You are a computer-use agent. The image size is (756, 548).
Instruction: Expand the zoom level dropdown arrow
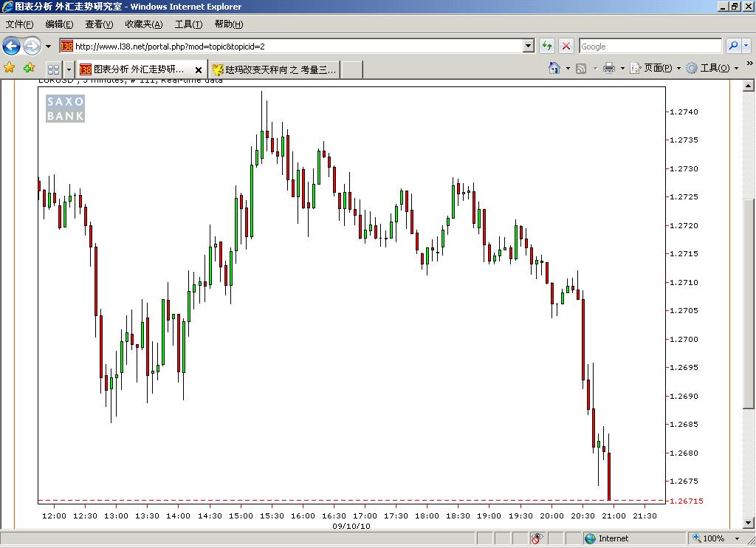pos(737,539)
